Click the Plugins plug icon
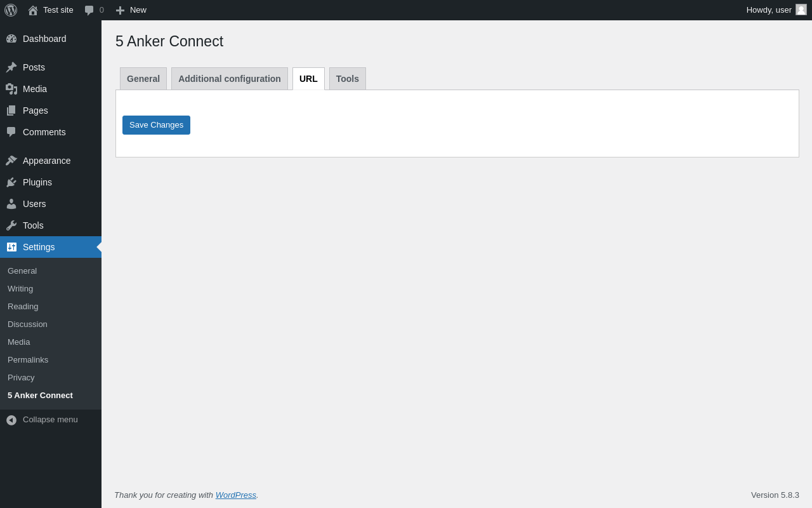 click(11, 182)
